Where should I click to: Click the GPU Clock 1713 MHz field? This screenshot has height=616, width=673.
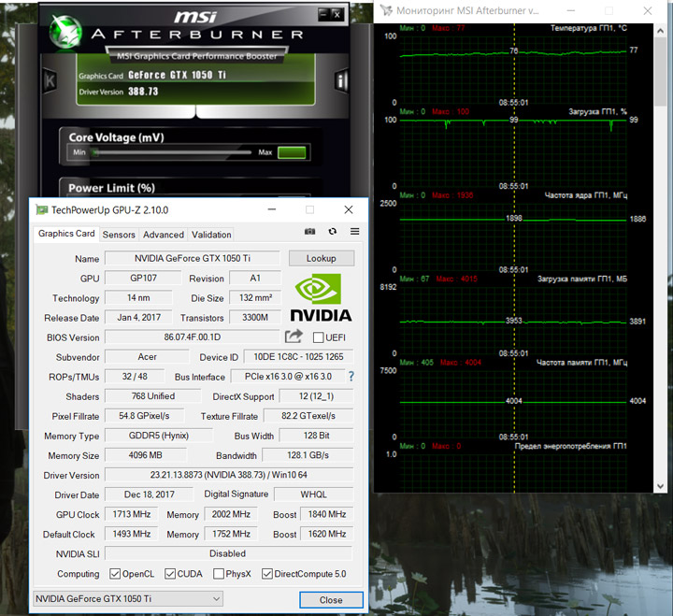(x=132, y=514)
